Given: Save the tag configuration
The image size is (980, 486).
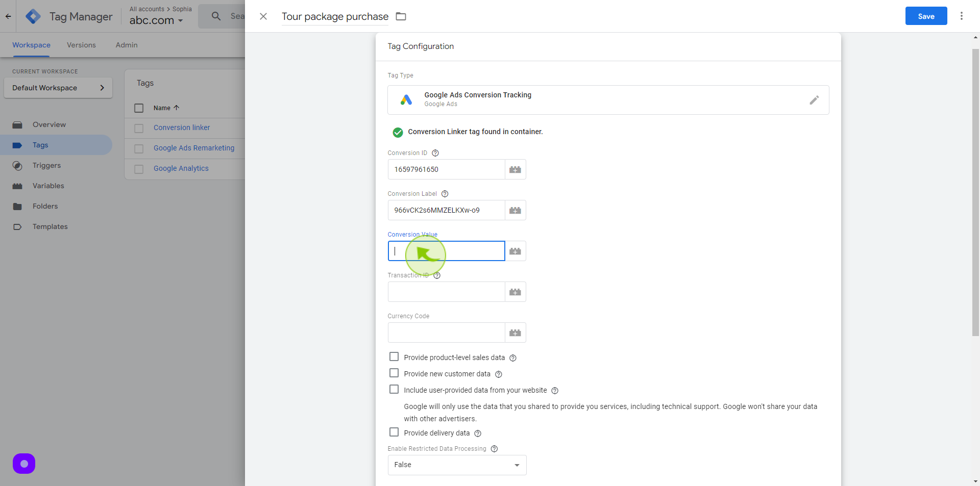Looking at the screenshot, I should coord(926,16).
